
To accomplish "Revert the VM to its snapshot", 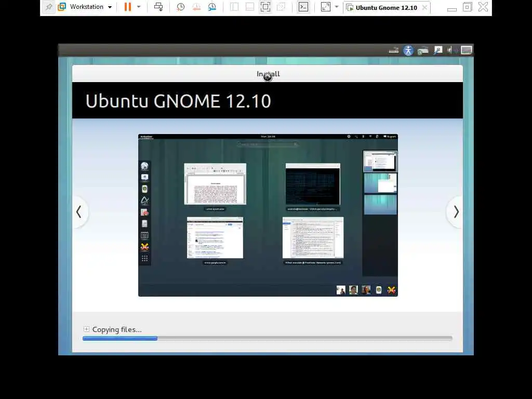I will click(196, 7).
